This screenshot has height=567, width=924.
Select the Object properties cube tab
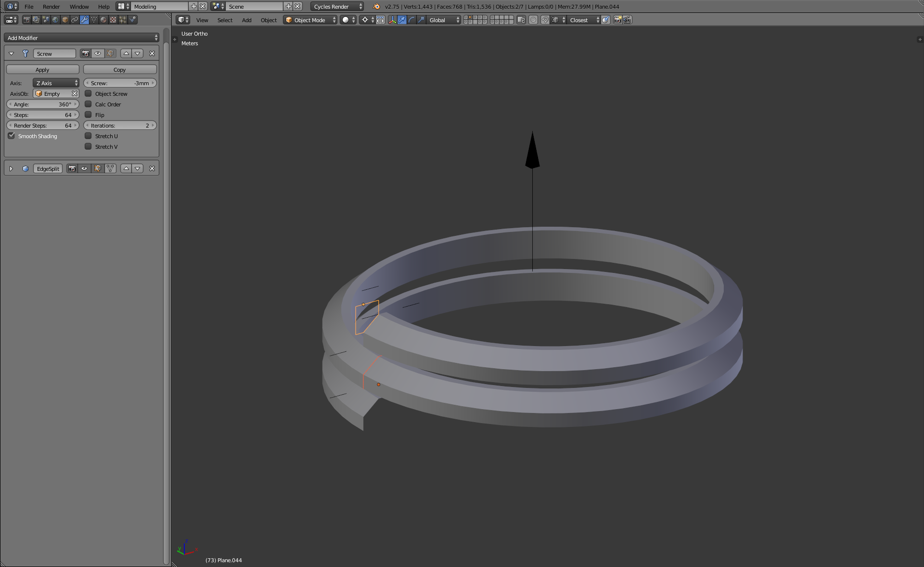point(65,20)
